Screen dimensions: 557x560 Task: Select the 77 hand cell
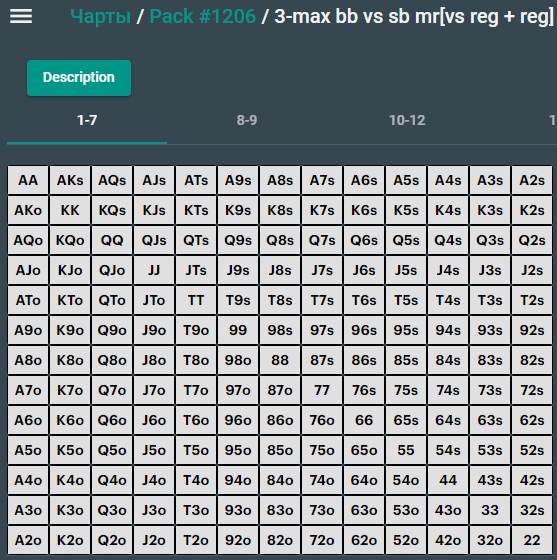(x=322, y=390)
